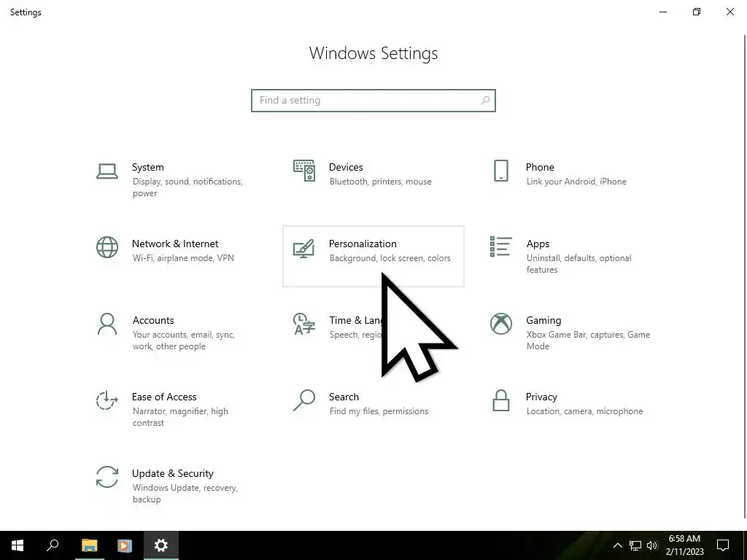747x560 pixels.
Task: Click the Phone icon
Action: coord(500,171)
